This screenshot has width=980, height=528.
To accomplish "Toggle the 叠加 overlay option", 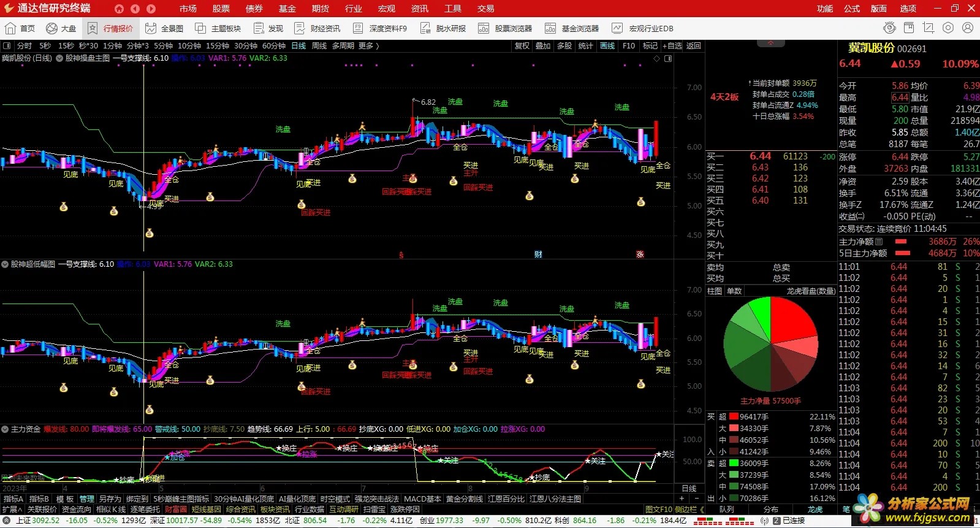I will (x=543, y=45).
